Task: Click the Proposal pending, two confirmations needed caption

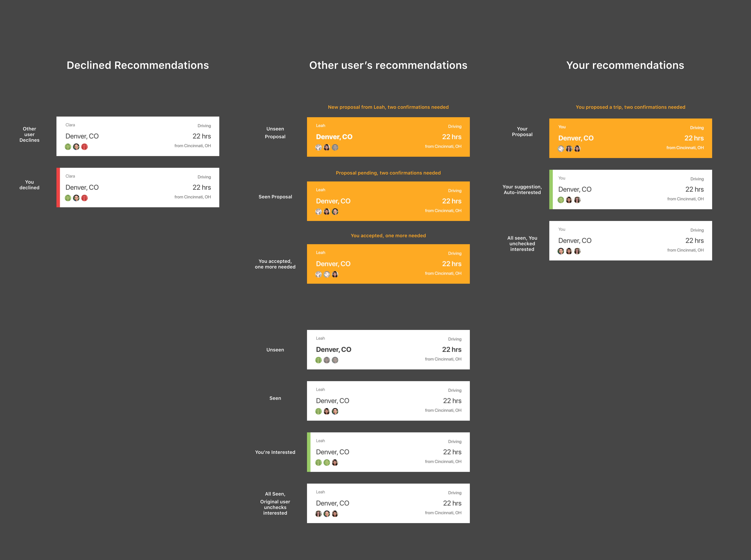Action: click(x=388, y=173)
